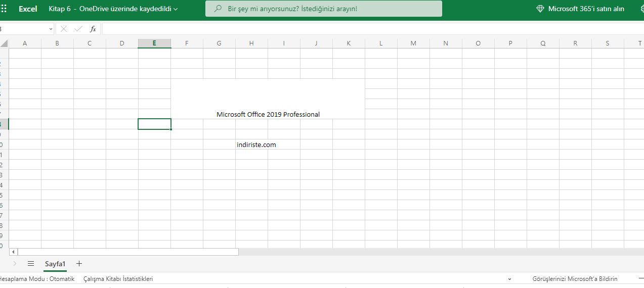The height and width of the screenshot is (288, 644).
Task: Click Hesaplama Modu : Otomatik status text
Action: (36, 279)
